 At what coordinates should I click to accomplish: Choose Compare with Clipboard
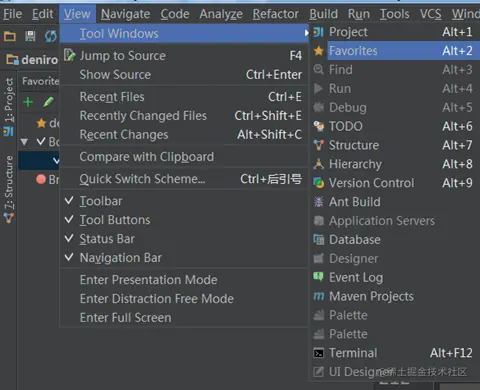pos(184,157)
